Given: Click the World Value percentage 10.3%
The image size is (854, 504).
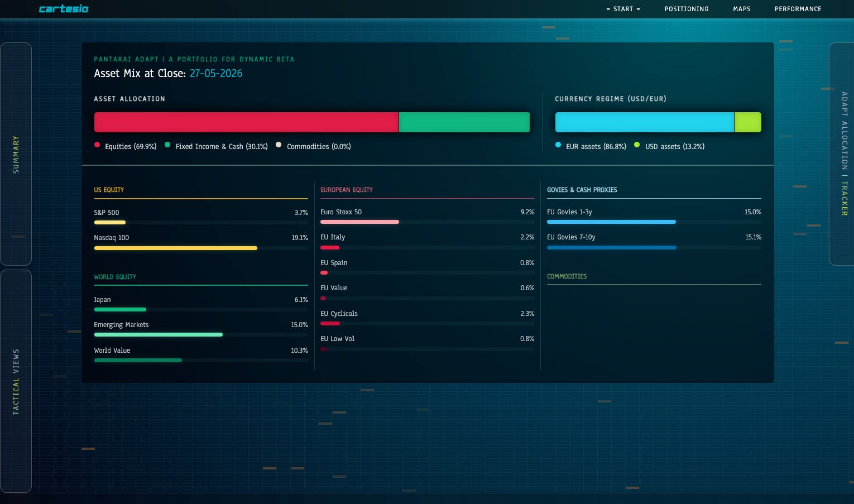Looking at the screenshot, I should pyautogui.click(x=299, y=351).
